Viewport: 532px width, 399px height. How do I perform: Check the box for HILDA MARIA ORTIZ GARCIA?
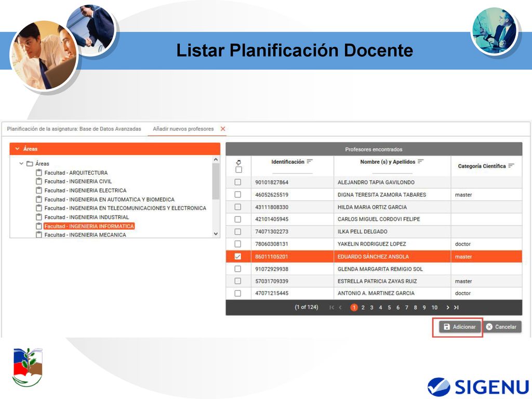tap(238, 207)
